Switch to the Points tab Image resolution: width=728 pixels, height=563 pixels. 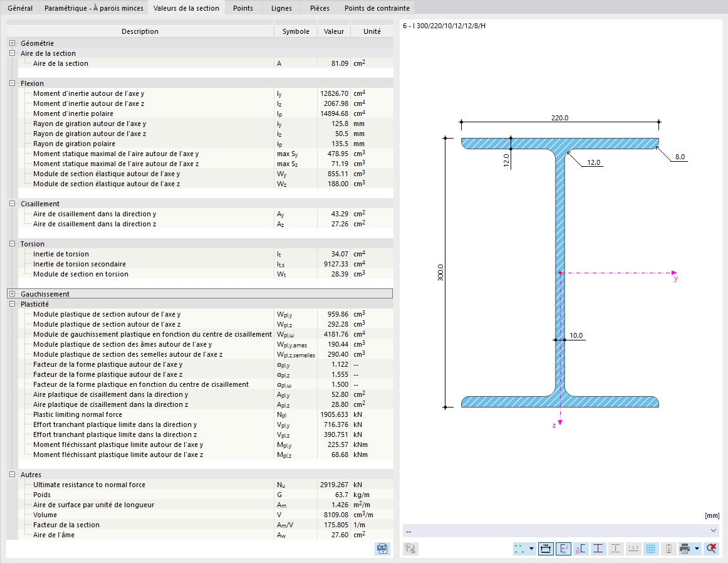243,8
